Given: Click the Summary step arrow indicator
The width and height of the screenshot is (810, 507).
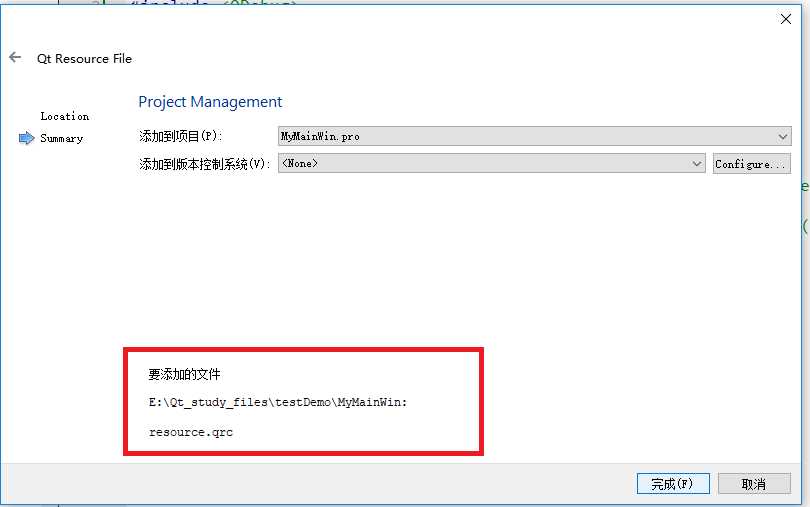Looking at the screenshot, I should 26,138.
